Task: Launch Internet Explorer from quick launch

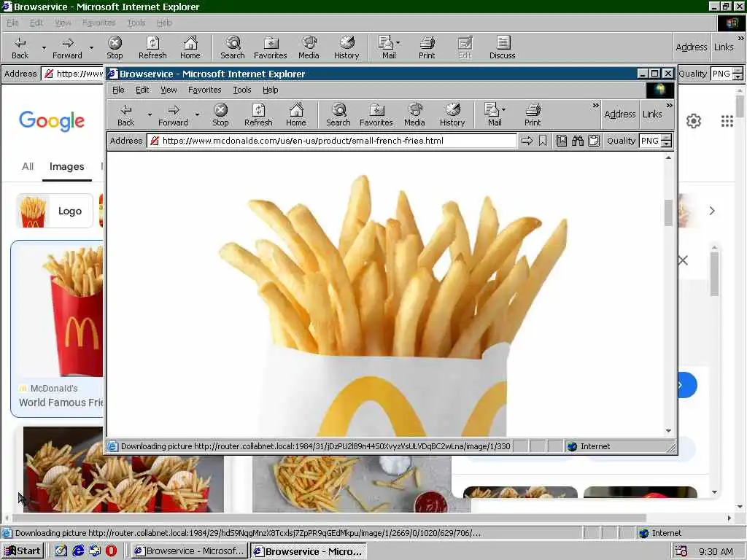Action: pos(78,551)
